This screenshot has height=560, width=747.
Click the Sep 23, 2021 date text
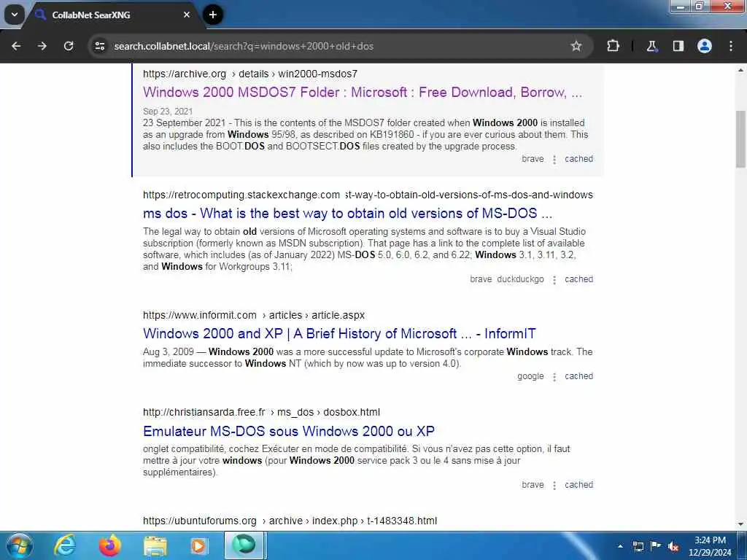(x=168, y=112)
